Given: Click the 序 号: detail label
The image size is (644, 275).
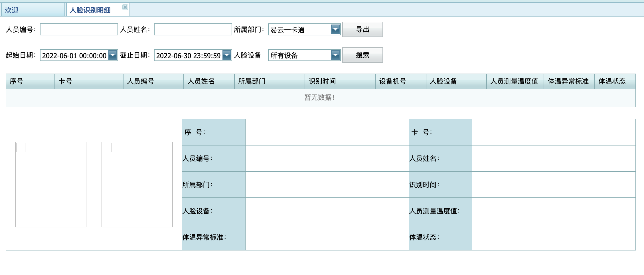Looking at the screenshot, I should (195, 132).
